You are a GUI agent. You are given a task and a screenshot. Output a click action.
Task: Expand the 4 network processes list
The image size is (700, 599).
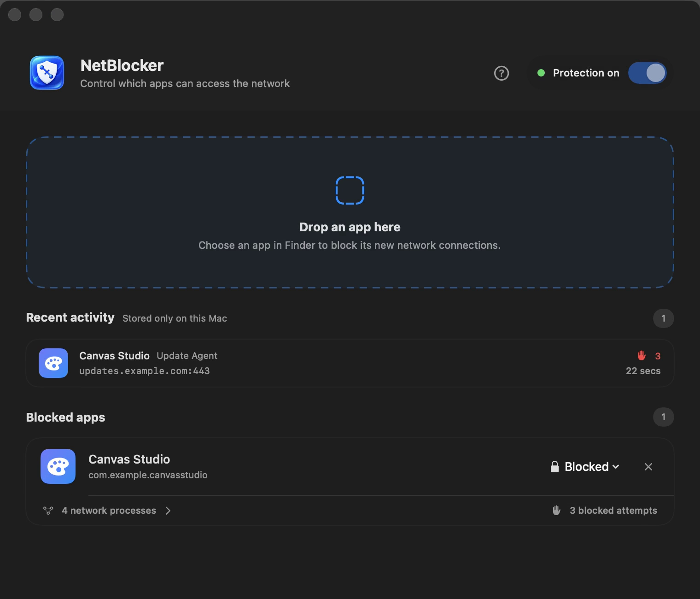pos(107,511)
